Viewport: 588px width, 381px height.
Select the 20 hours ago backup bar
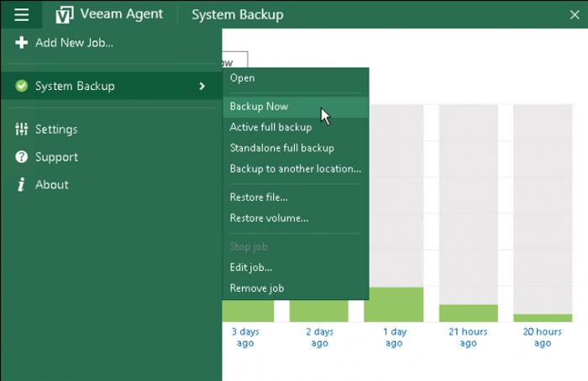point(543,318)
